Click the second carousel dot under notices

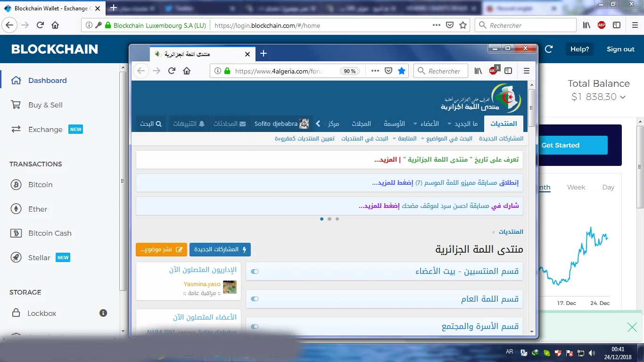click(x=330, y=219)
